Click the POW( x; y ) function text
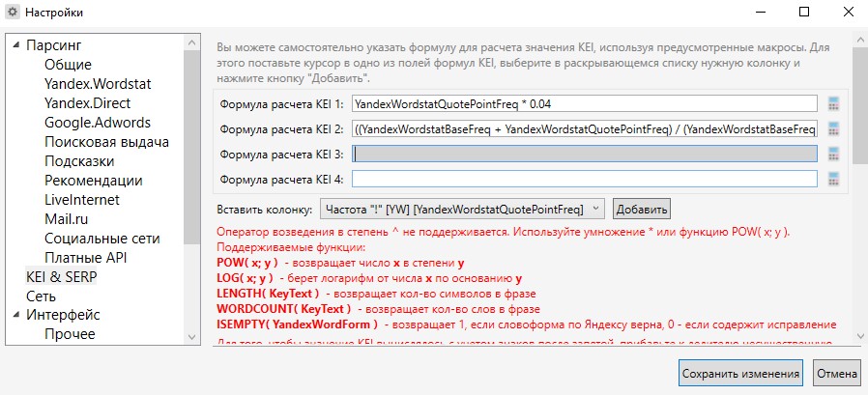 pyautogui.click(x=247, y=263)
